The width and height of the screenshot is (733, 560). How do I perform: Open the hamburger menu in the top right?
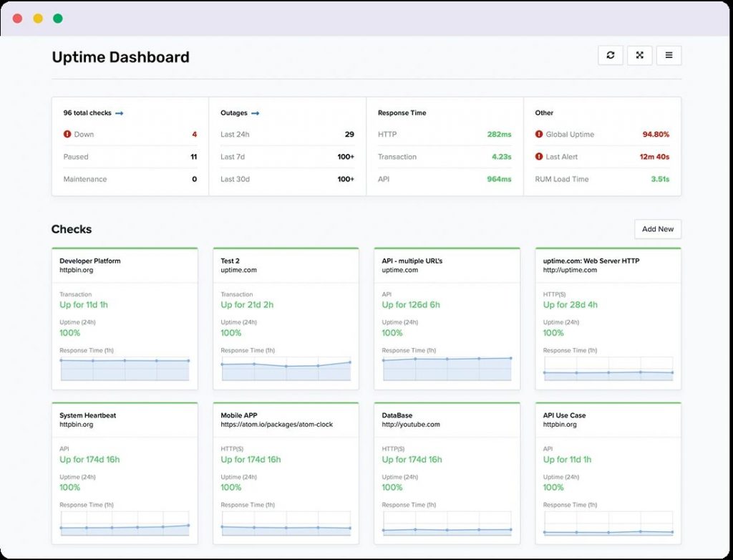(669, 55)
